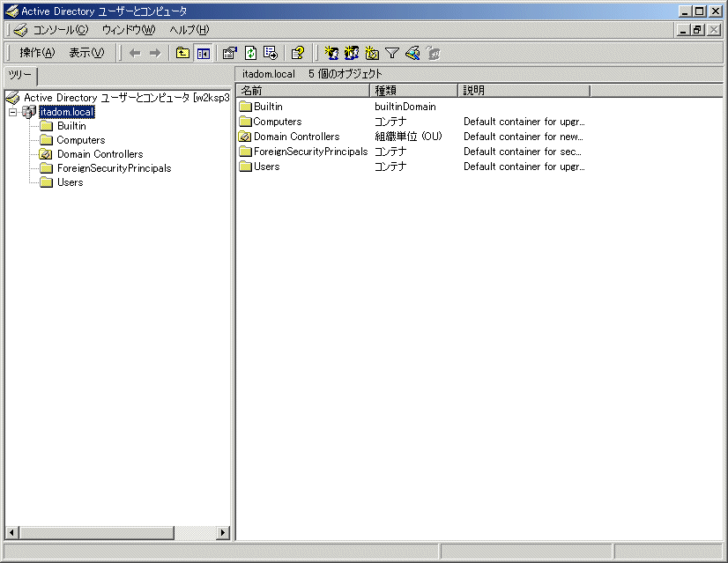
Task: Click the Find objects toolbar icon
Action: pos(412,54)
